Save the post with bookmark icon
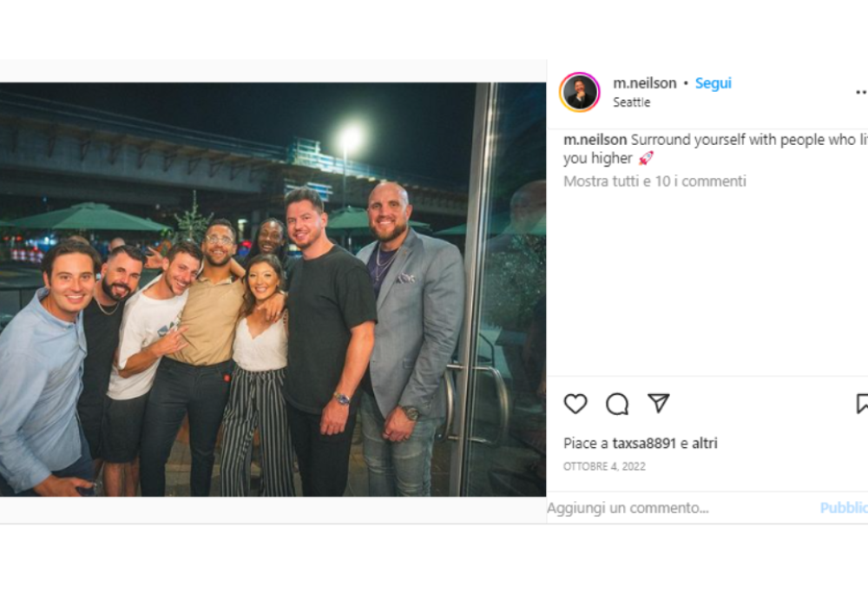 click(862, 404)
